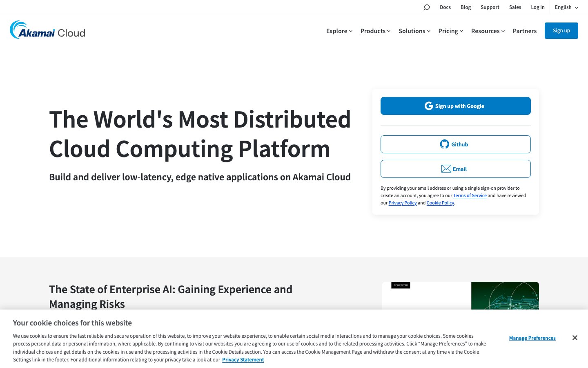The width and height of the screenshot is (588, 368).
Task: Open the Privacy Statement link
Action: tap(243, 360)
